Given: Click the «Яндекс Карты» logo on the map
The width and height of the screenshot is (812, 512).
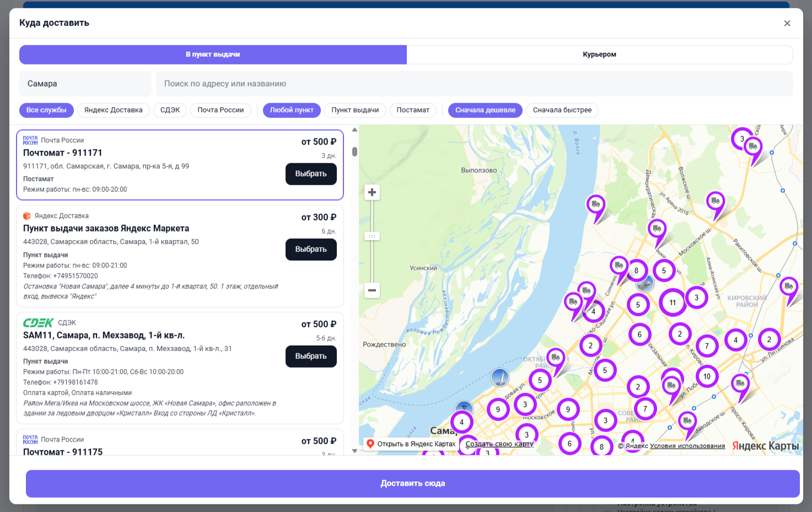Looking at the screenshot, I should click(x=765, y=446).
